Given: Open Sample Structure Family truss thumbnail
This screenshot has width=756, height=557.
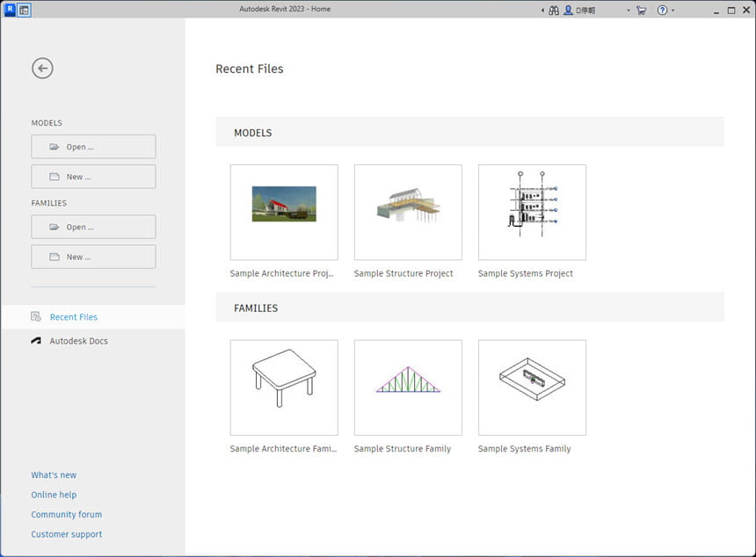Looking at the screenshot, I should point(408,387).
